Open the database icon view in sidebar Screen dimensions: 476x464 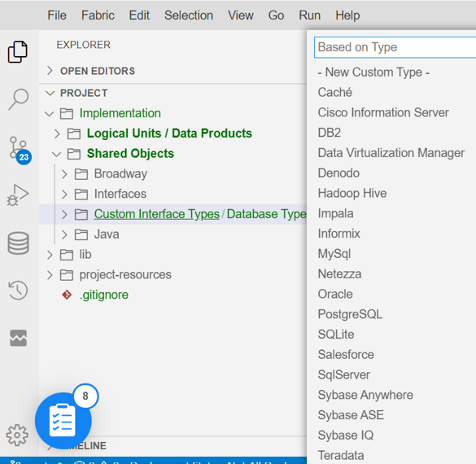point(18,243)
